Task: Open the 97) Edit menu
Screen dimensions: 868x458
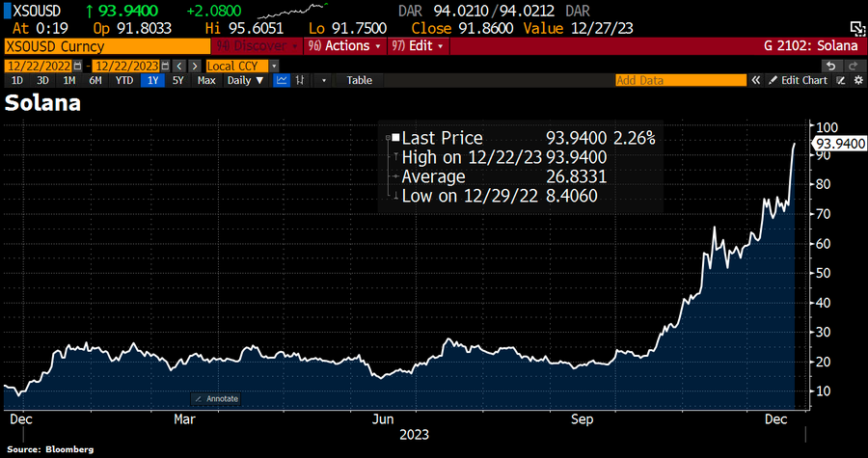Action: click(419, 46)
